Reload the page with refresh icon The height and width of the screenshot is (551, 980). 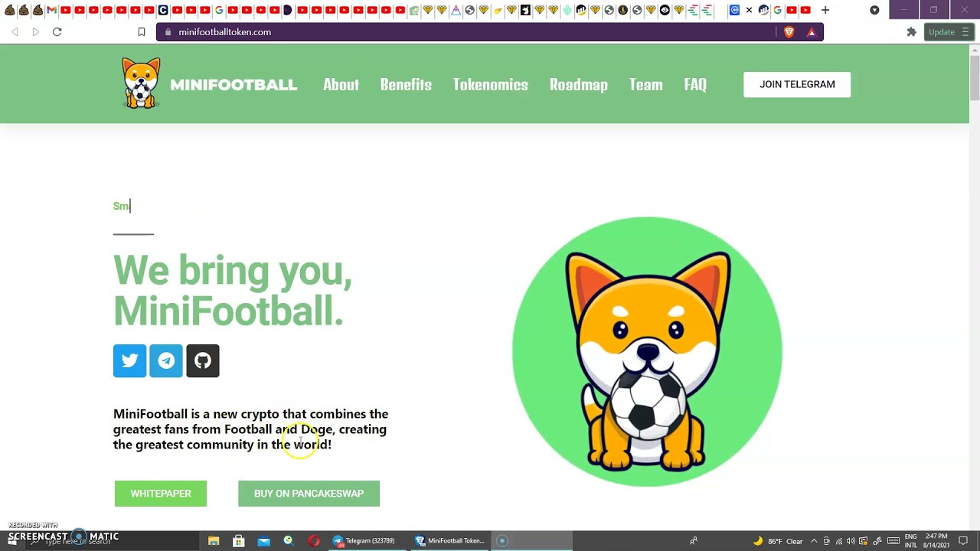tap(57, 32)
